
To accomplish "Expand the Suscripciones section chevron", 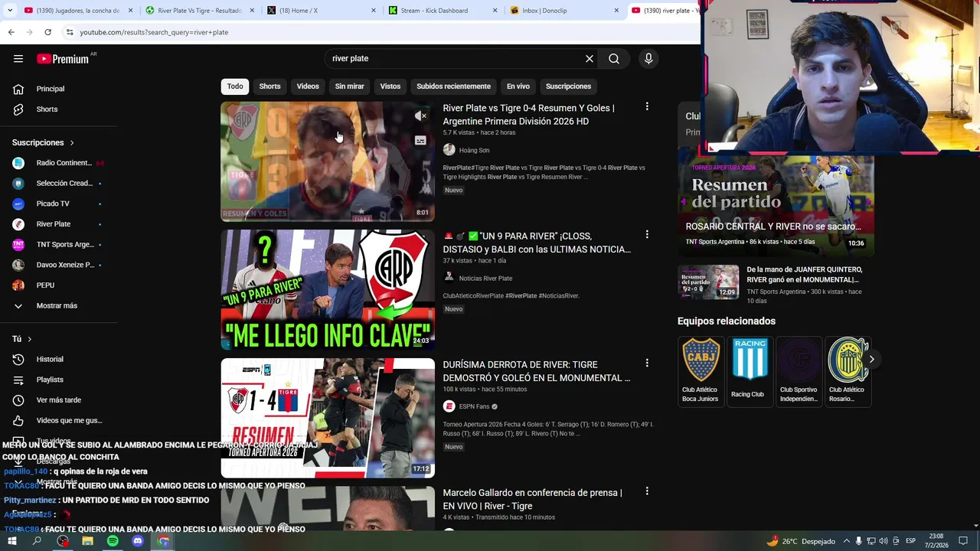I will click(72, 143).
